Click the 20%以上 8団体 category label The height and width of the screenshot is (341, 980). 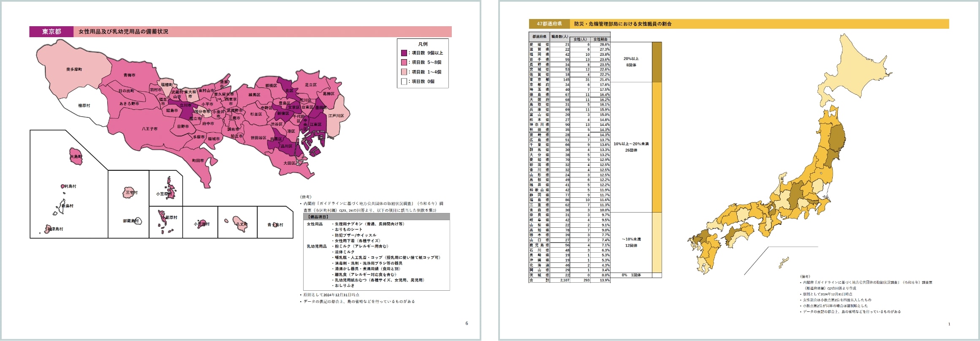click(631, 62)
